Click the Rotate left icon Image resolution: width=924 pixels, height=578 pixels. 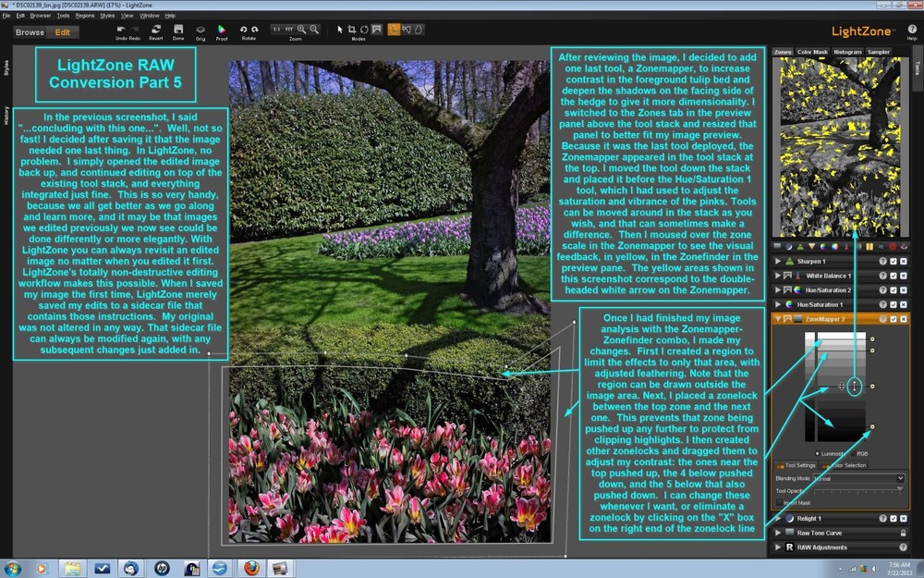[242, 29]
